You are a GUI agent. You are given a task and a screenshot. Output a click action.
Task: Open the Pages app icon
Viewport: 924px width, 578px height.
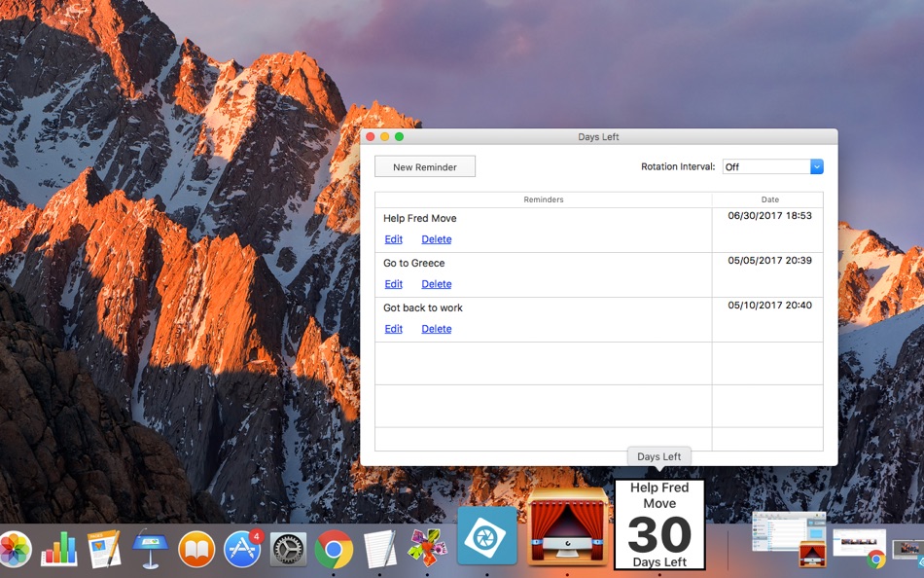(x=104, y=549)
